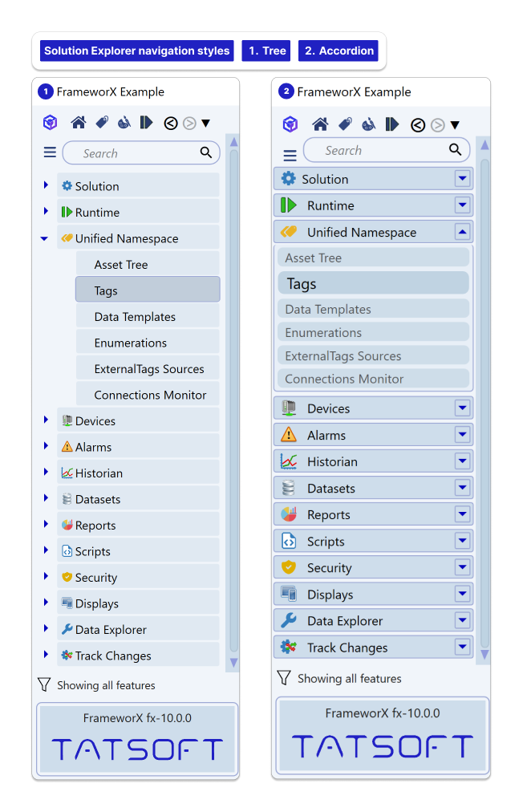Click the '1. Tree' button at the top
The image size is (523, 812).
point(266,51)
